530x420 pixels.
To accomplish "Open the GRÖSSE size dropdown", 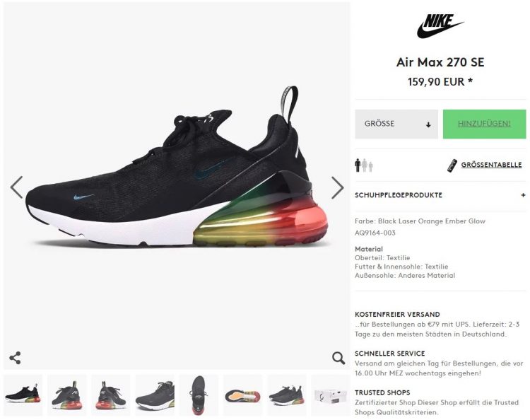I will [x=396, y=124].
